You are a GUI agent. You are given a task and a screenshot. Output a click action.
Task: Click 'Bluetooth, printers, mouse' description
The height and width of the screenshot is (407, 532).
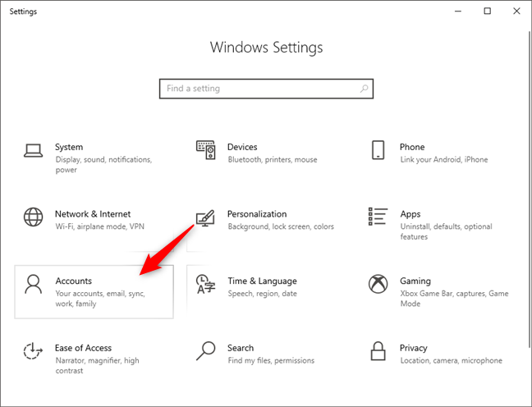273,160
